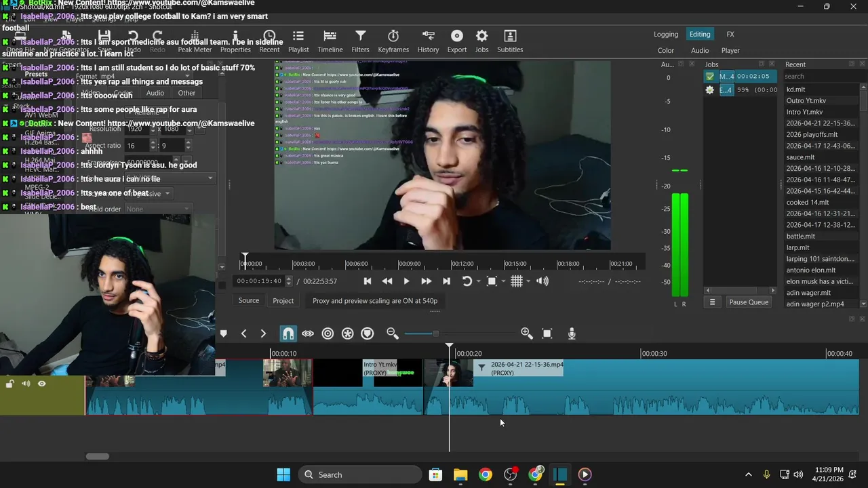Image resolution: width=868 pixels, height=488 pixels.
Task: Select the Intro Yt.mkv clip on timeline
Action: click(x=368, y=386)
